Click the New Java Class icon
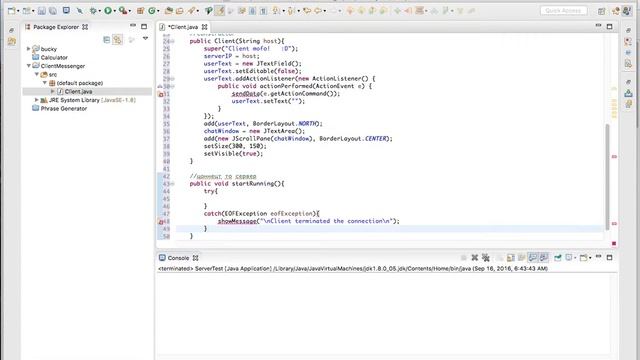Screen dimensions: 640x360 tap(152, 11)
